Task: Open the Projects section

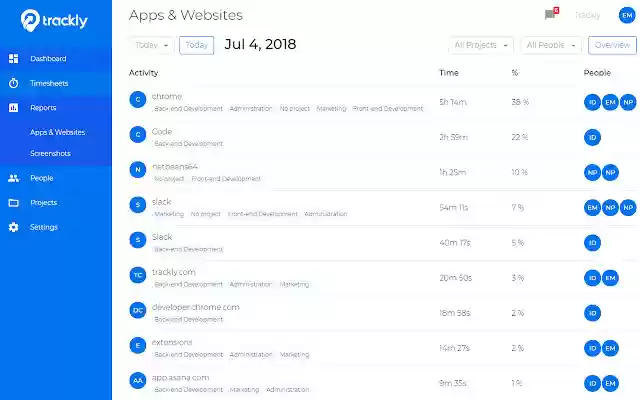Action: 44,202
